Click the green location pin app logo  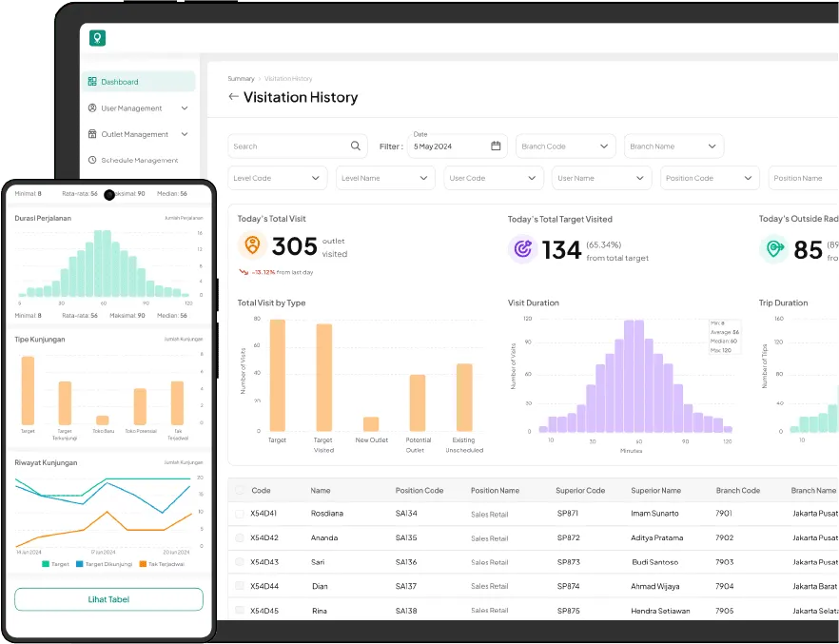click(97, 38)
